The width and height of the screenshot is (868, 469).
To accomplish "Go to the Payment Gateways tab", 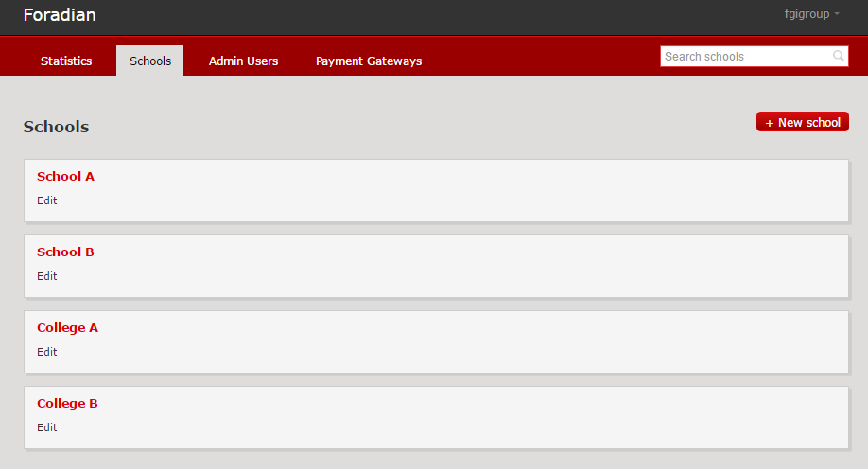I will pos(369,61).
